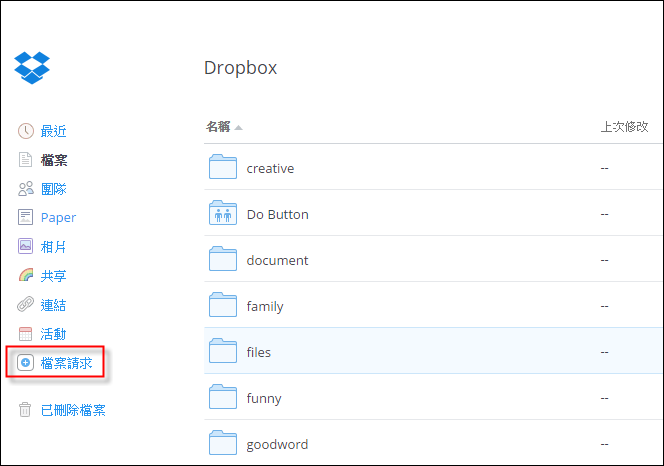Click the calendar icon beside 活動
Image resolution: width=664 pixels, height=466 pixels.
click(25, 334)
